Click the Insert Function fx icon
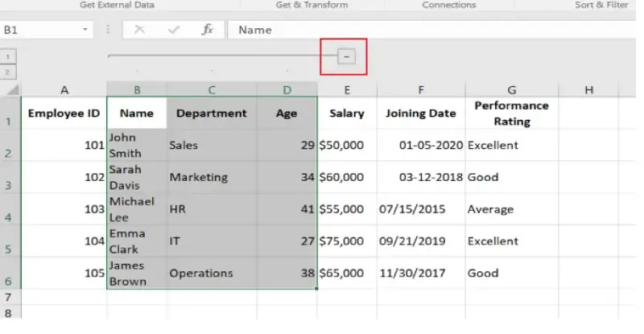 [208, 30]
